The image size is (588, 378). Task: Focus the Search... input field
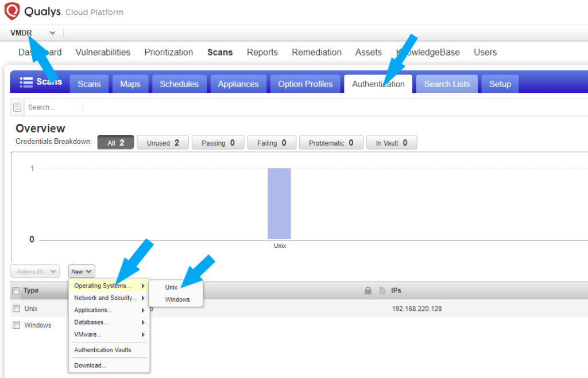[53, 107]
